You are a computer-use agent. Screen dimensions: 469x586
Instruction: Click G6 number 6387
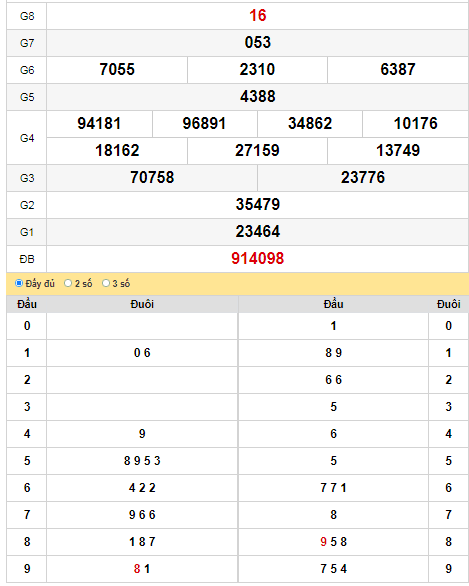[x=398, y=70]
